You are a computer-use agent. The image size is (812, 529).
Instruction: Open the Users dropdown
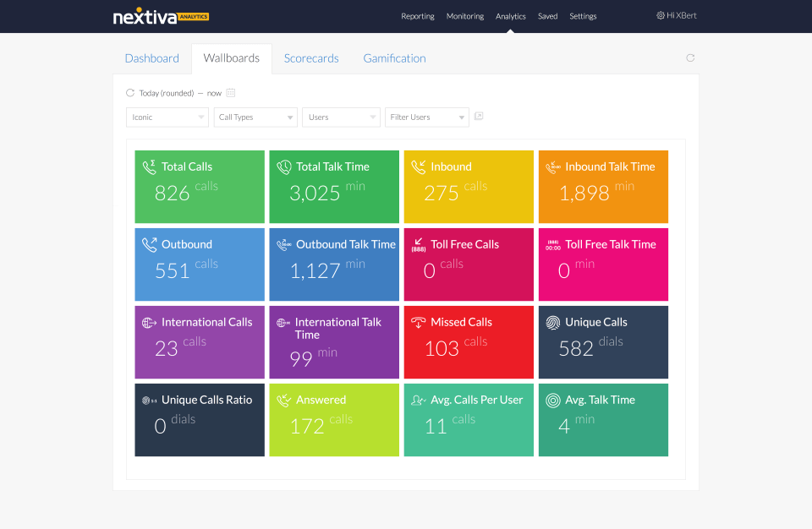pyautogui.click(x=341, y=117)
